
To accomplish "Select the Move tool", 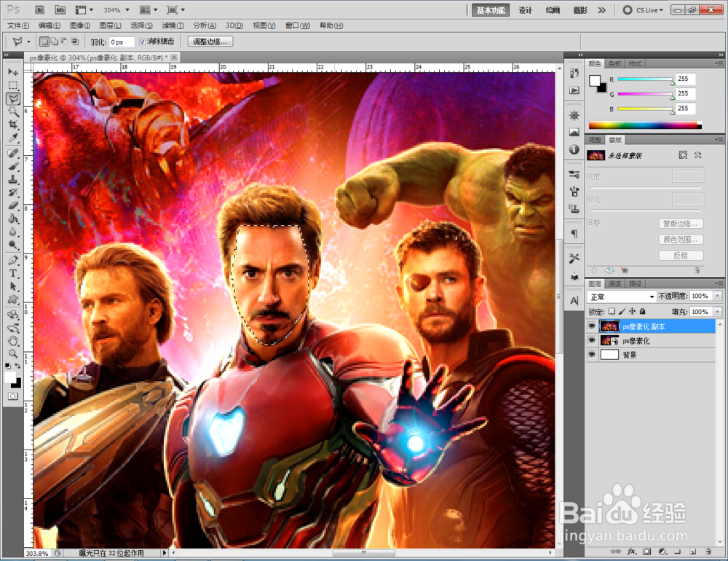I will click(13, 72).
